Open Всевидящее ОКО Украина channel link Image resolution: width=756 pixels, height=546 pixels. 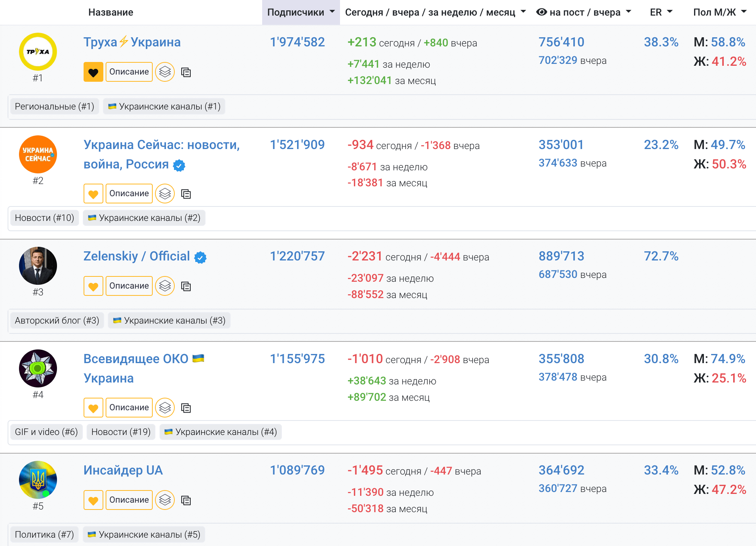click(x=144, y=368)
